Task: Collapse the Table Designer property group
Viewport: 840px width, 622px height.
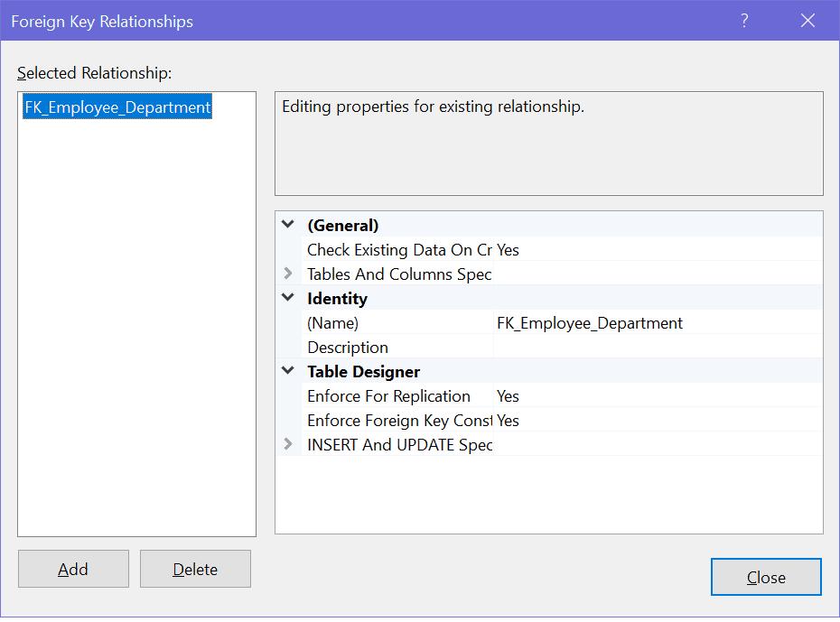Action: [286, 371]
